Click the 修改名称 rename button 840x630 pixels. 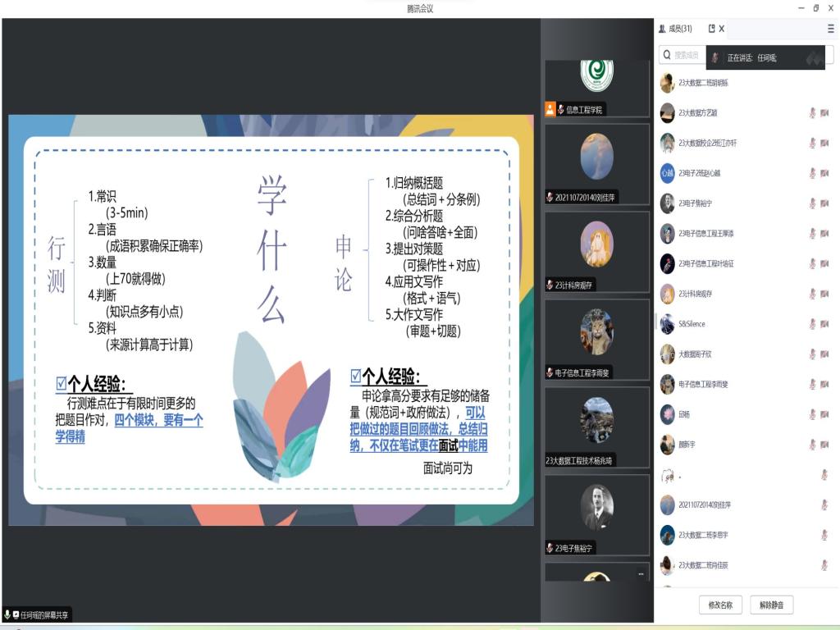[x=720, y=605]
